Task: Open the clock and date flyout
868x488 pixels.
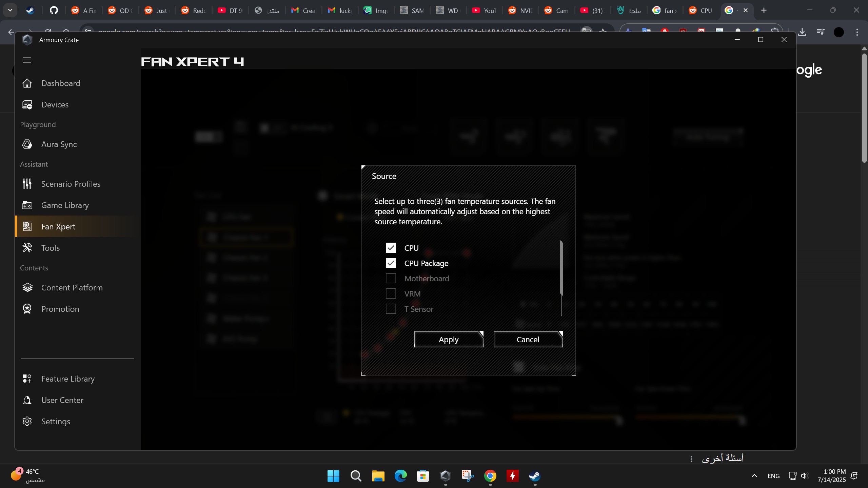Action: 831,476
